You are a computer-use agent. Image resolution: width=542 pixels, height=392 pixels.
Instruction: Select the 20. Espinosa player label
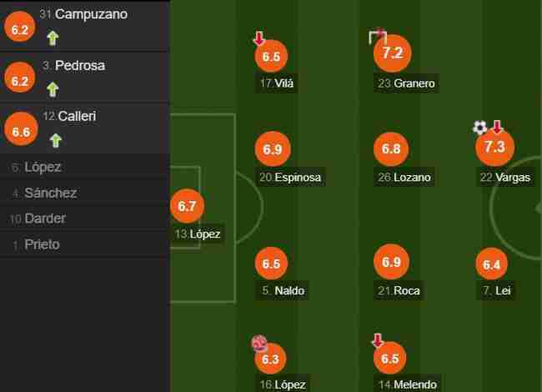click(x=290, y=178)
